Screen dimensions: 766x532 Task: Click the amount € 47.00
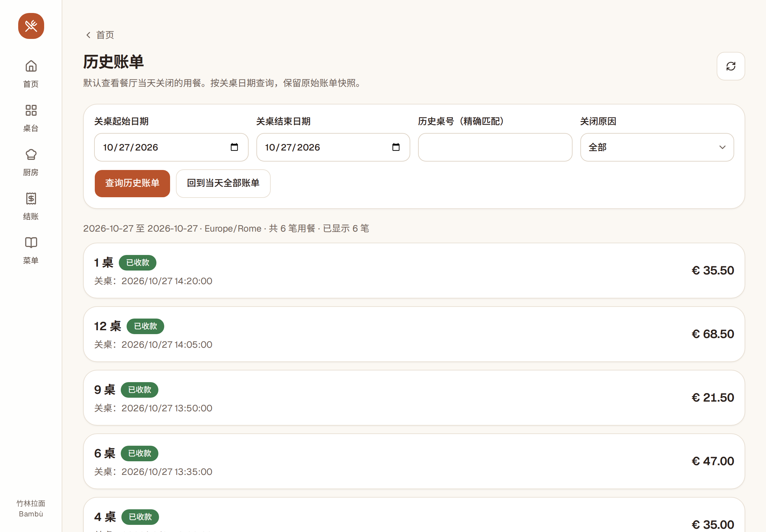(713, 461)
